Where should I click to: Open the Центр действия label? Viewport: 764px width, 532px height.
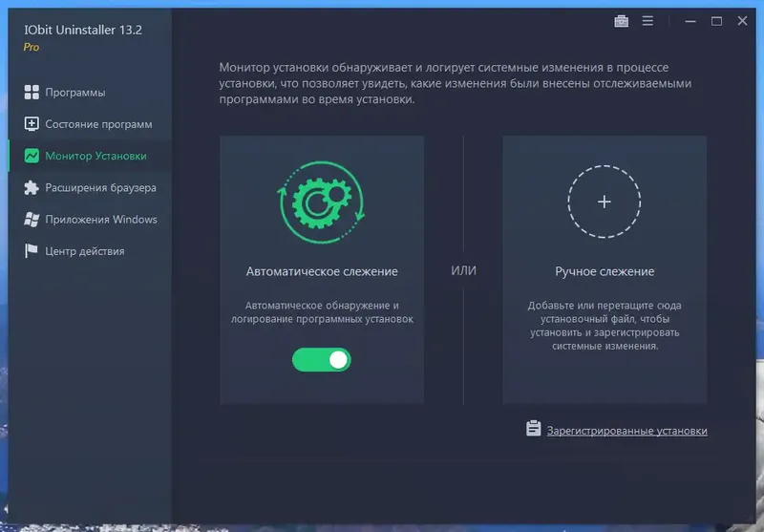pyautogui.click(x=85, y=251)
